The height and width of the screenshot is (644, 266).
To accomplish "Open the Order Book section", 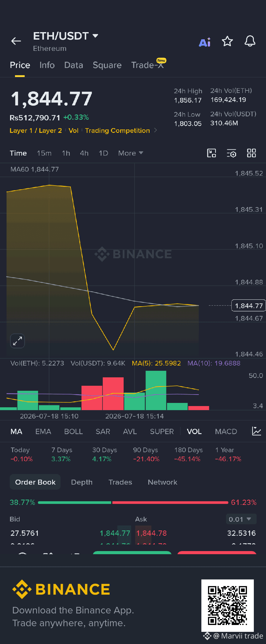I will 35,482.
